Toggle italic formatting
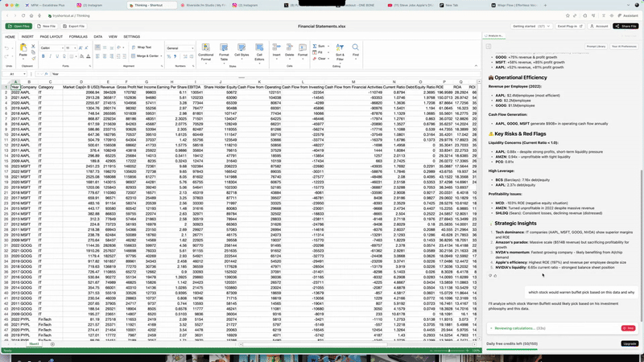The height and width of the screenshot is (362, 644). 49,56
